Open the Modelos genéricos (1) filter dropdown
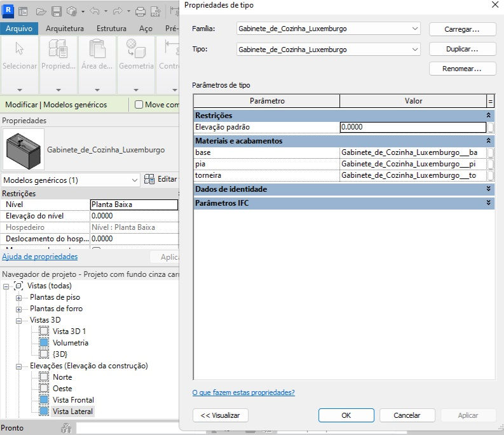 tap(135, 180)
